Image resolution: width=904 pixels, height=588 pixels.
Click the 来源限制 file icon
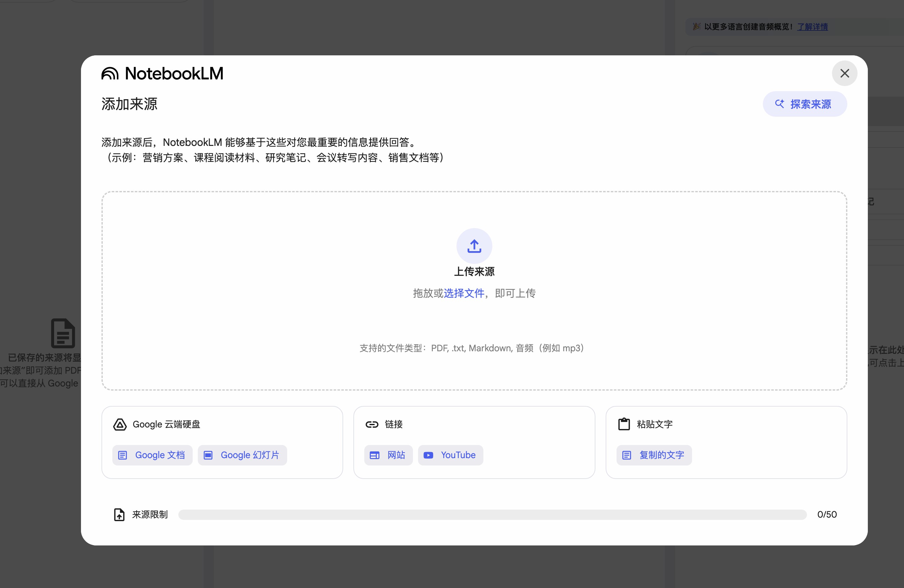[x=119, y=515]
